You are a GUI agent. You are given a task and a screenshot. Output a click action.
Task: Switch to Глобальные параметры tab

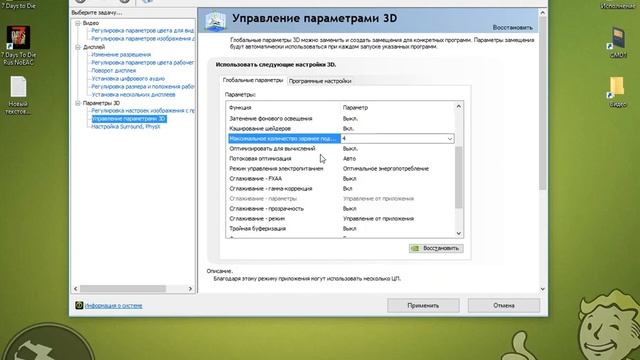click(x=253, y=80)
